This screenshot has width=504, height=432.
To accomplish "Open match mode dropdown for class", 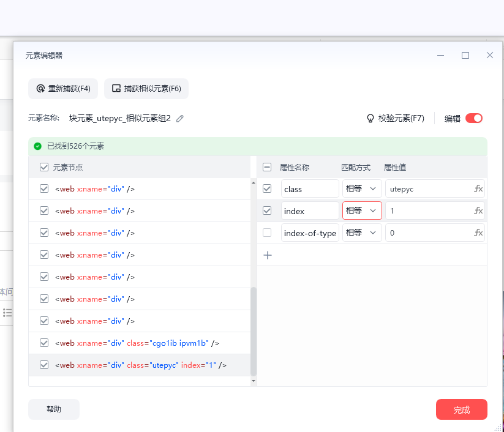I will pyautogui.click(x=361, y=189).
